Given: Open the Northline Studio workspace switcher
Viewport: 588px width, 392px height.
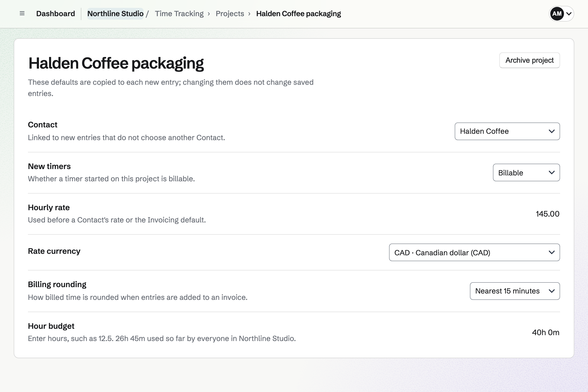Looking at the screenshot, I should point(115,13).
